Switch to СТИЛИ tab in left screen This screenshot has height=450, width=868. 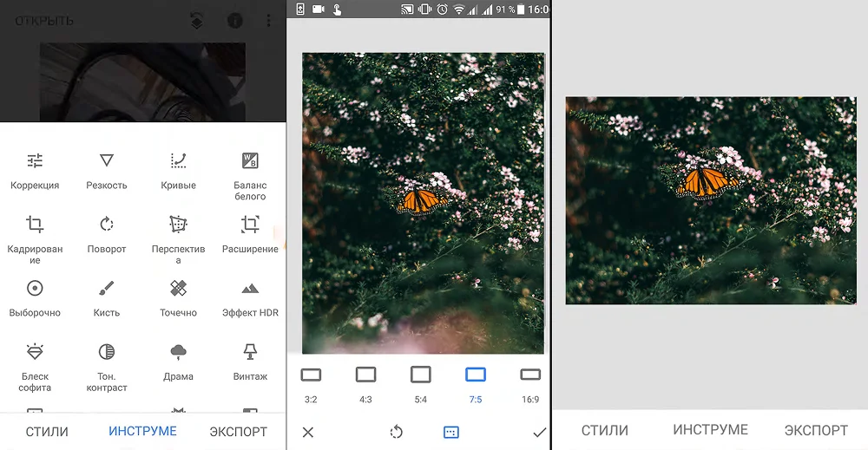coord(47,432)
